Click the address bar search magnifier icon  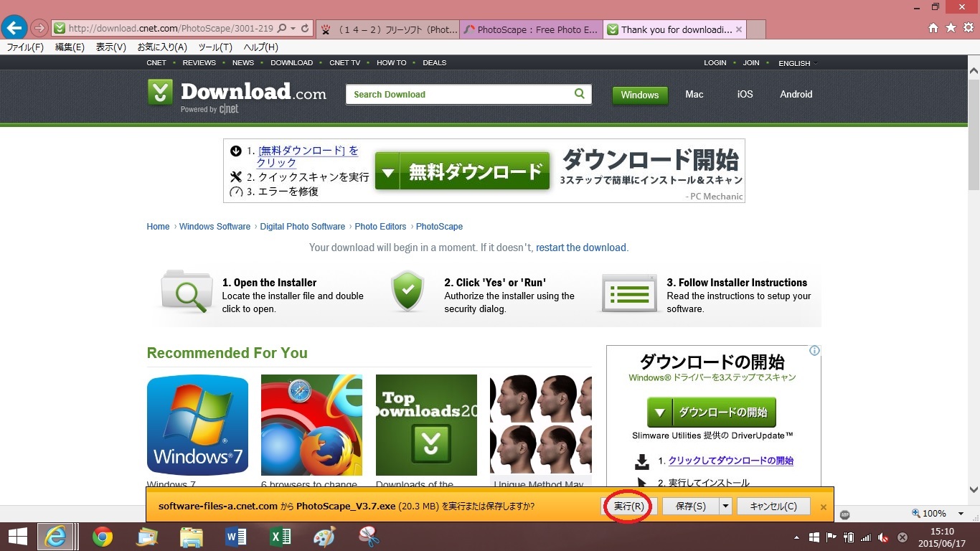pyautogui.click(x=282, y=29)
